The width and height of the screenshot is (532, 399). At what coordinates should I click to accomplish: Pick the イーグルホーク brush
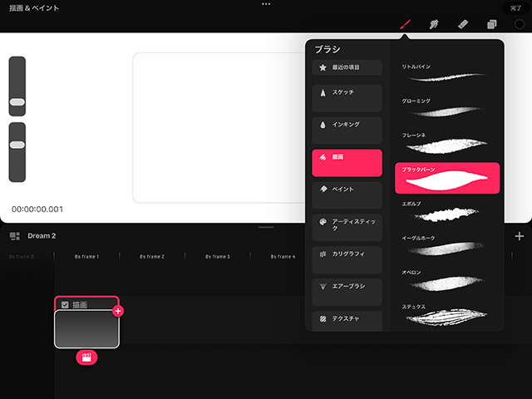pyautogui.click(x=448, y=246)
